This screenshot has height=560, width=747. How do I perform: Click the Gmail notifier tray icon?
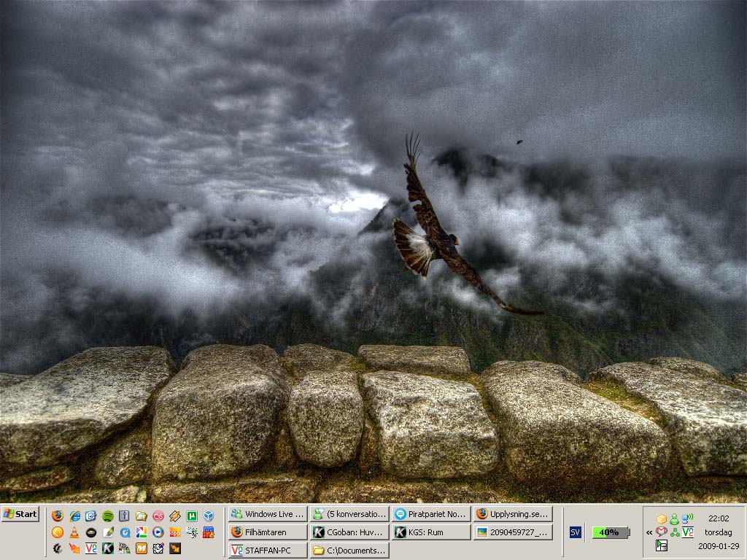click(x=661, y=532)
